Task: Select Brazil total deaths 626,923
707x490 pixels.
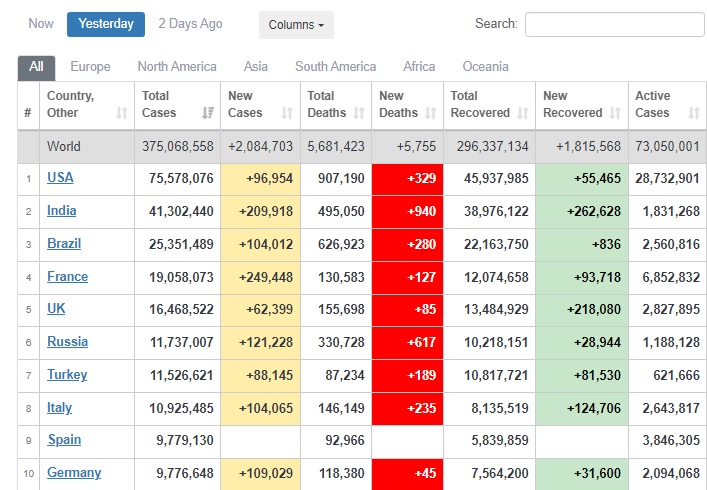Action: coord(341,244)
